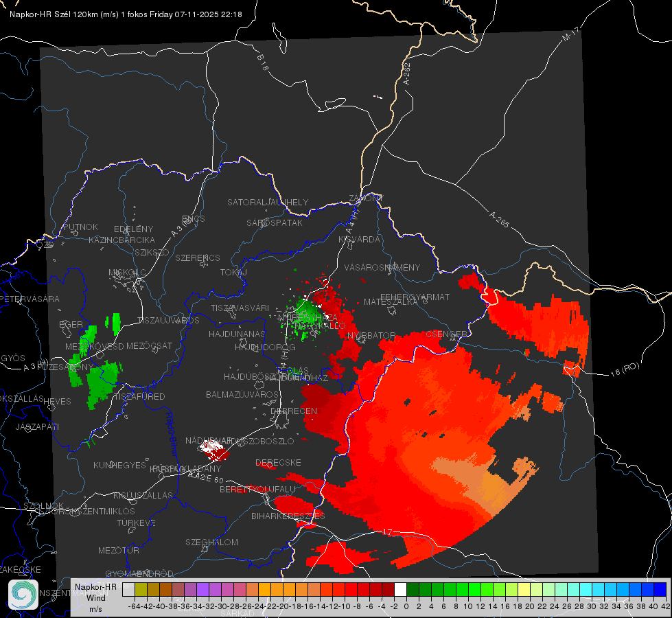Click the PUTNOK label
672x618 pixels.
coord(81,227)
